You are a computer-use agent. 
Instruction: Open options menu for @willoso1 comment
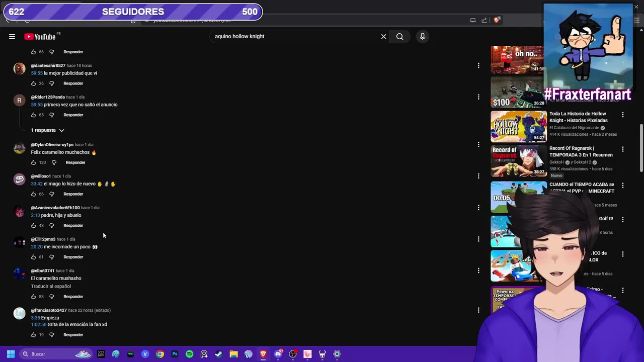pyautogui.click(x=478, y=176)
